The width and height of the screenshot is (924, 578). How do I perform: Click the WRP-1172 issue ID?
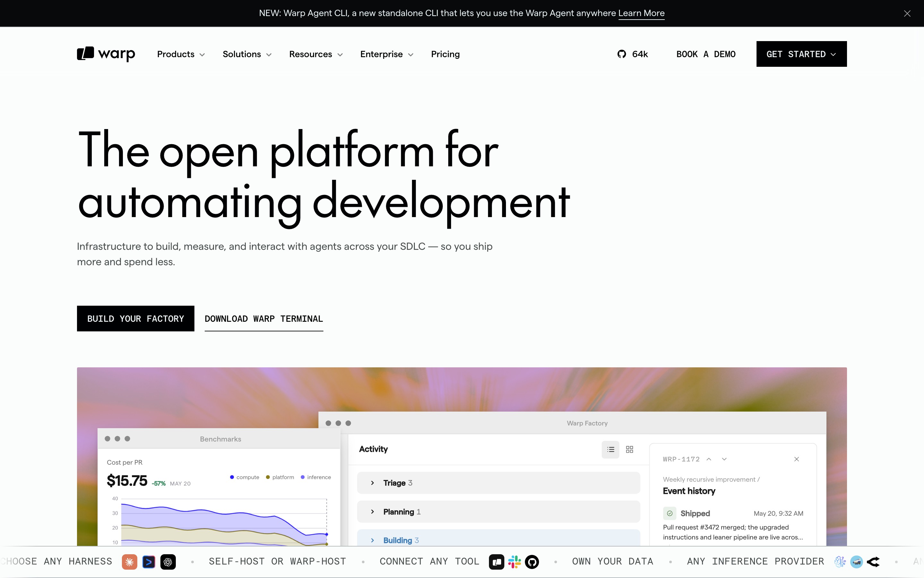point(681,459)
